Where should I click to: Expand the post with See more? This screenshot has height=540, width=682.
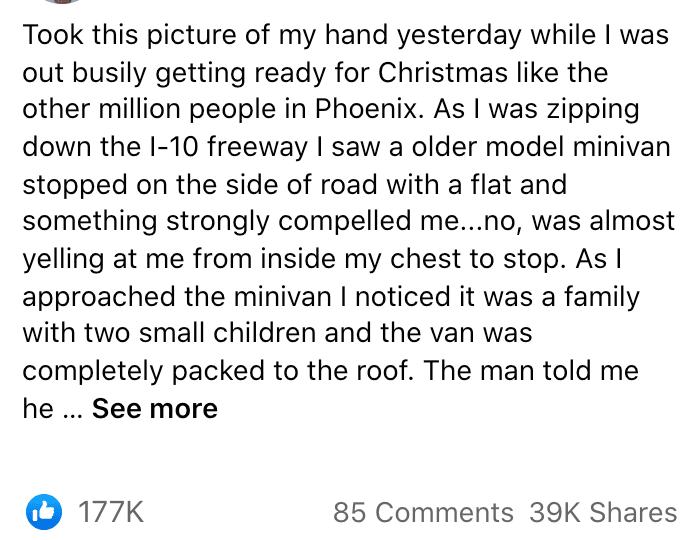(155, 409)
